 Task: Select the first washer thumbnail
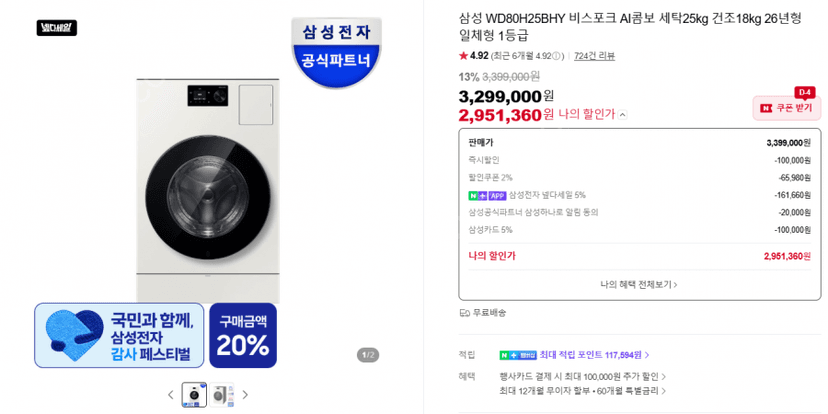194,395
